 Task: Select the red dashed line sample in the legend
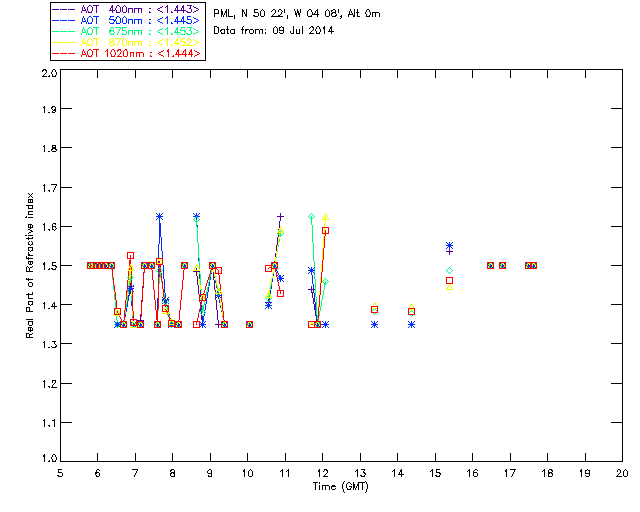(x=64, y=53)
